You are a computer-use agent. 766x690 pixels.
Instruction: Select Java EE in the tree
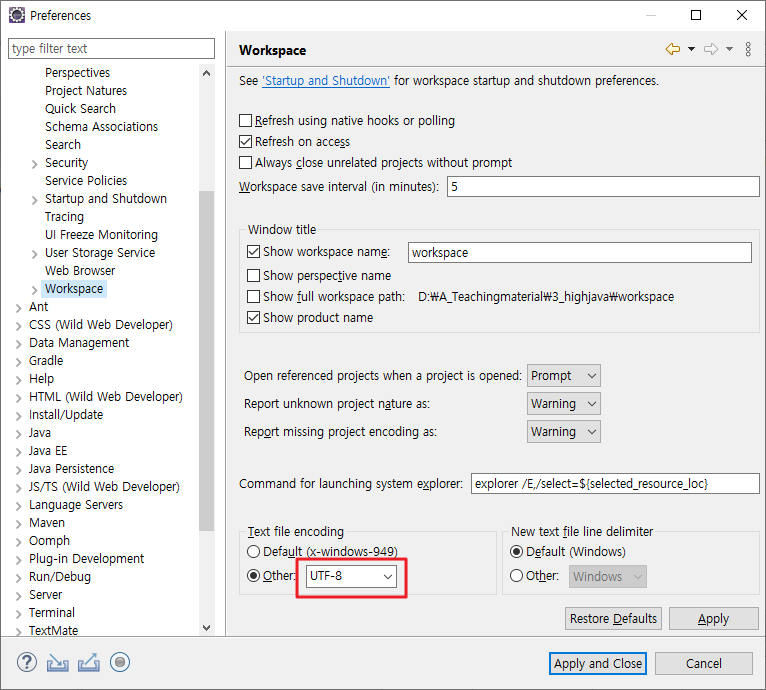pyautogui.click(x=48, y=451)
